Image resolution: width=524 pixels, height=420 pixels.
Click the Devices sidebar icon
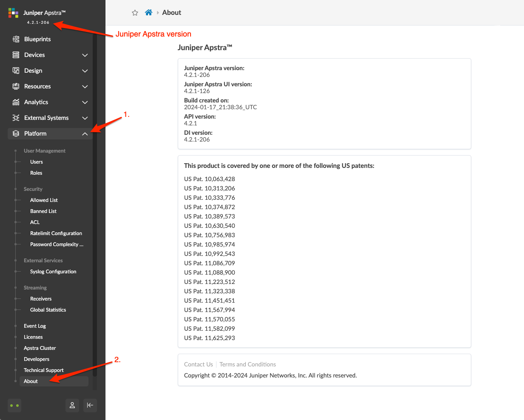(16, 55)
